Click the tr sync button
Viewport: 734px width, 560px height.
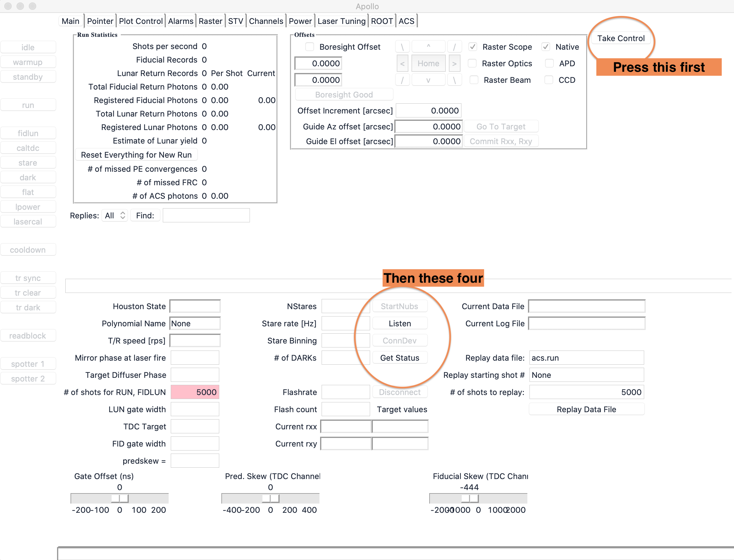tap(28, 278)
